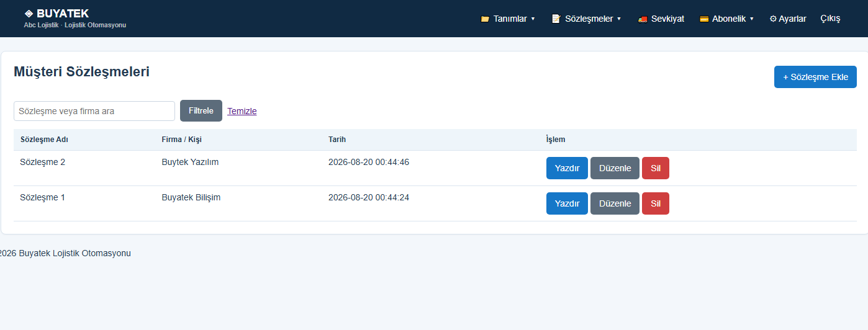Focus the contract or company search field
Viewport: 868px width, 330px height.
94,111
